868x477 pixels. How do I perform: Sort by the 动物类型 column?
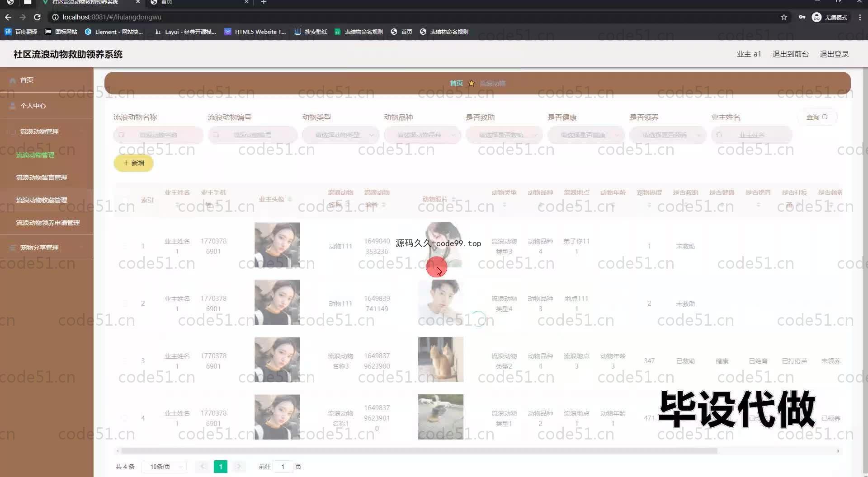[x=504, y=205]
